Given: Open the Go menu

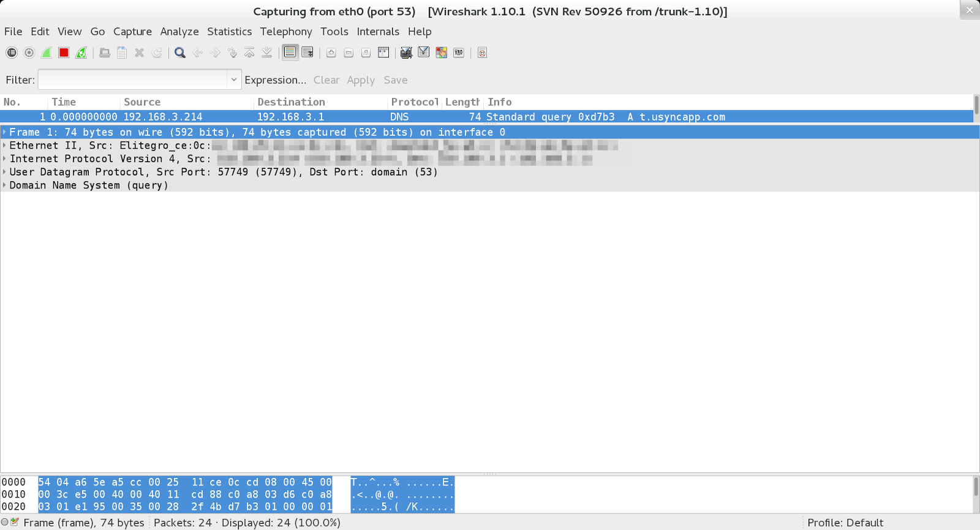Looking at the screenshot, I should coord(97,31).
